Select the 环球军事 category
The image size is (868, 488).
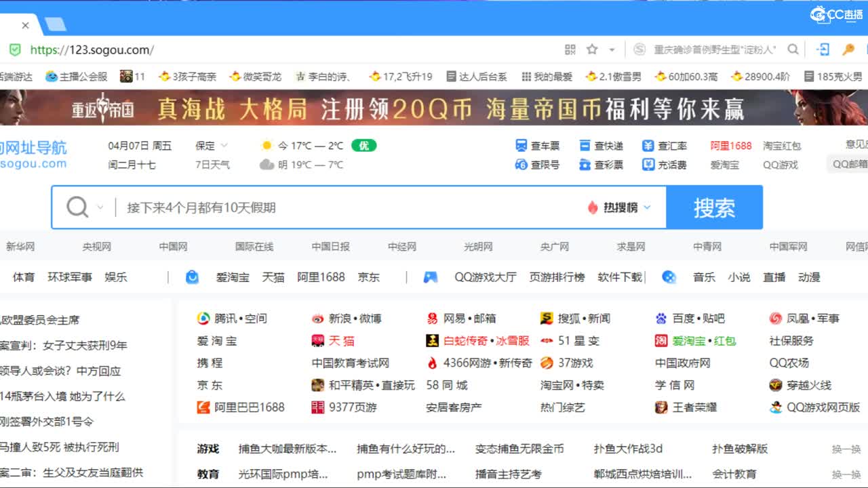pos(70,277)
